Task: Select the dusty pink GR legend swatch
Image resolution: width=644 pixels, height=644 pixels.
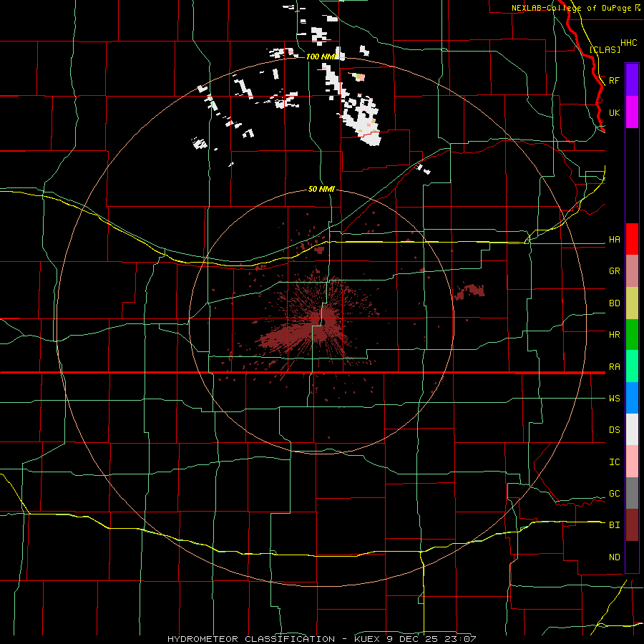Action: [x=632, y=271]
